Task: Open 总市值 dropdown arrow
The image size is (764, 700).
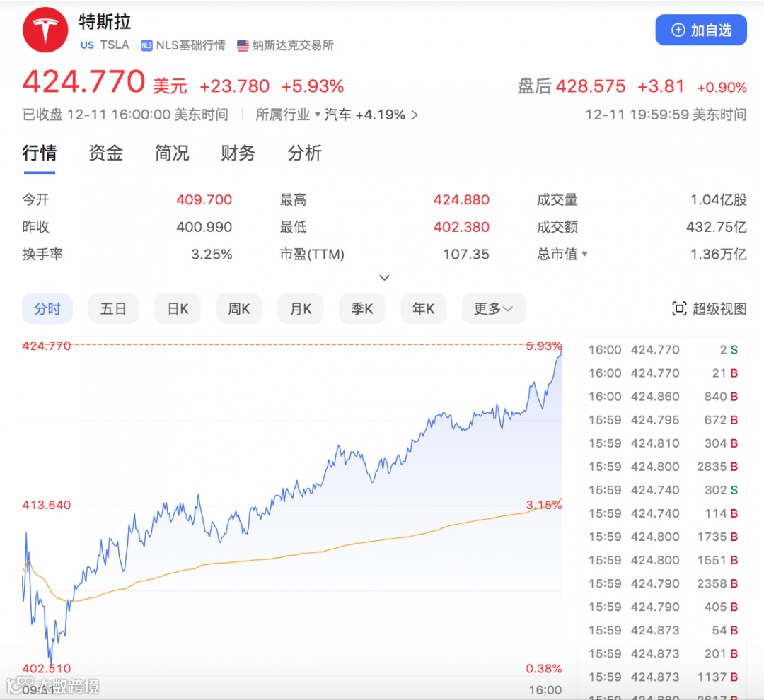Action: pos(585,254)
